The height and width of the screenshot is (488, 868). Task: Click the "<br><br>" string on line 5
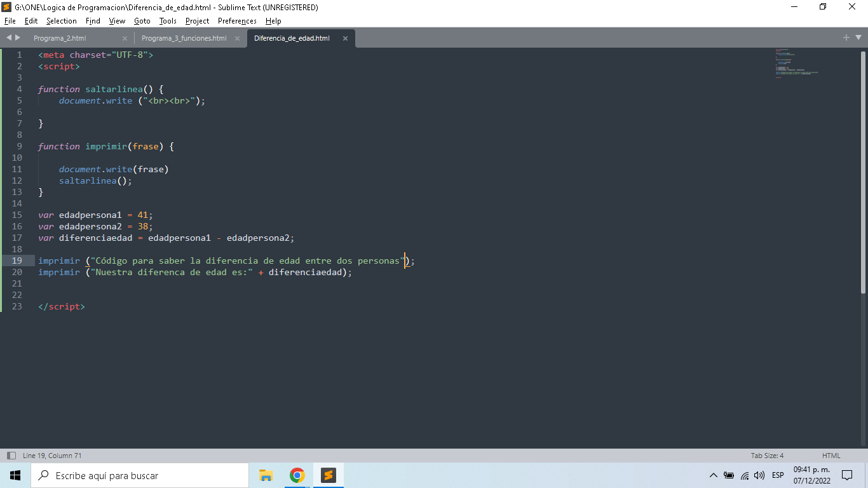click(169, 100)
